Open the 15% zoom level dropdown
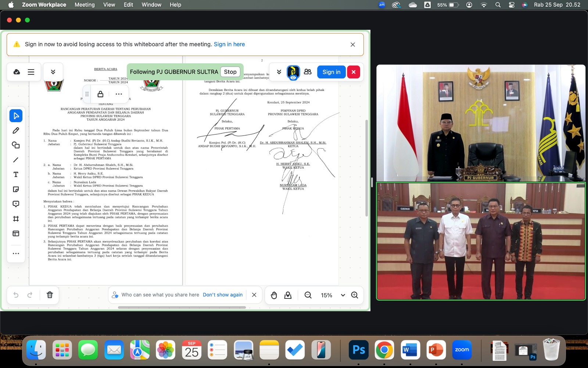The height and width of the screenshot is (368, 588). point(333,295)
